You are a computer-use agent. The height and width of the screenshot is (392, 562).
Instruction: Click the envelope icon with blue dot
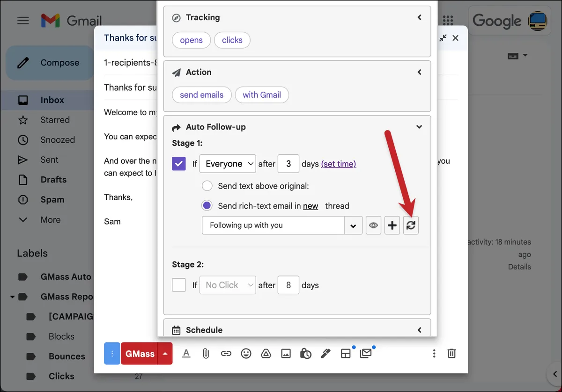[x=366, y=354]
